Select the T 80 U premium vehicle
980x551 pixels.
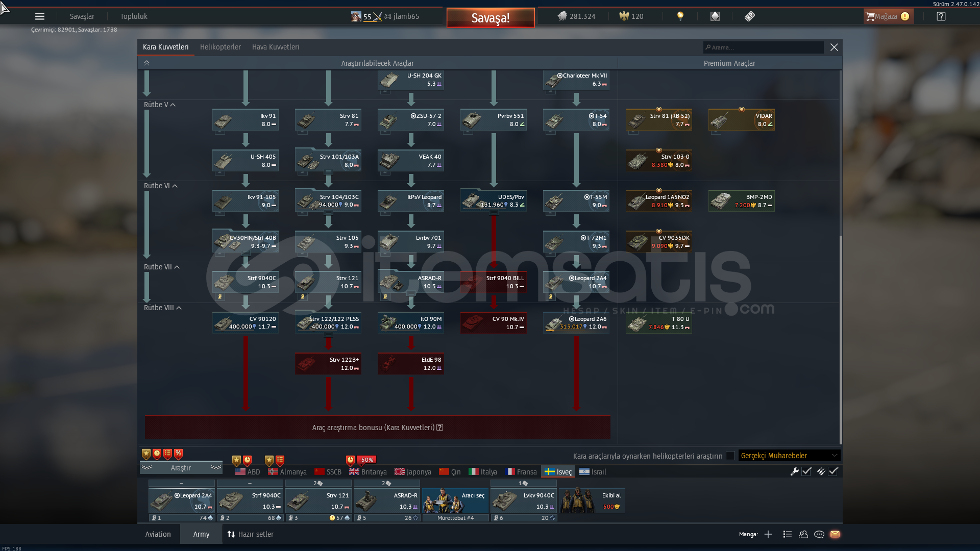tap(659, 323)
